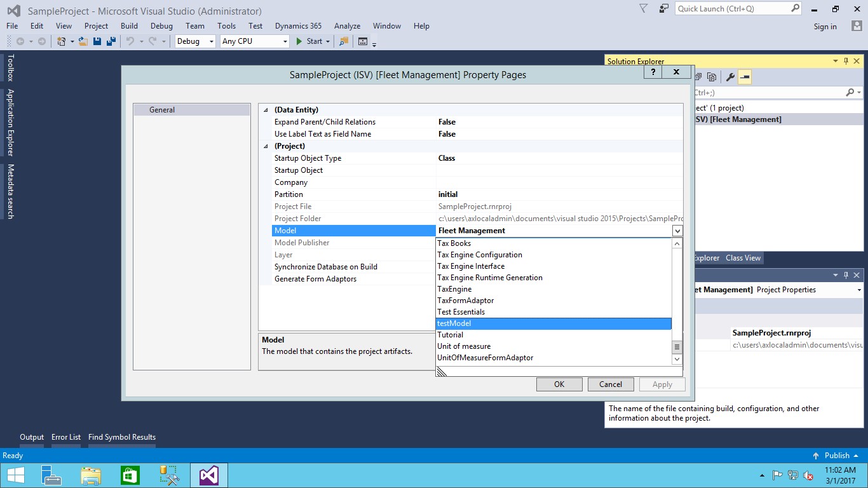
Task: Open Find Symbol Results tab
Action: (x=122, y=437)
